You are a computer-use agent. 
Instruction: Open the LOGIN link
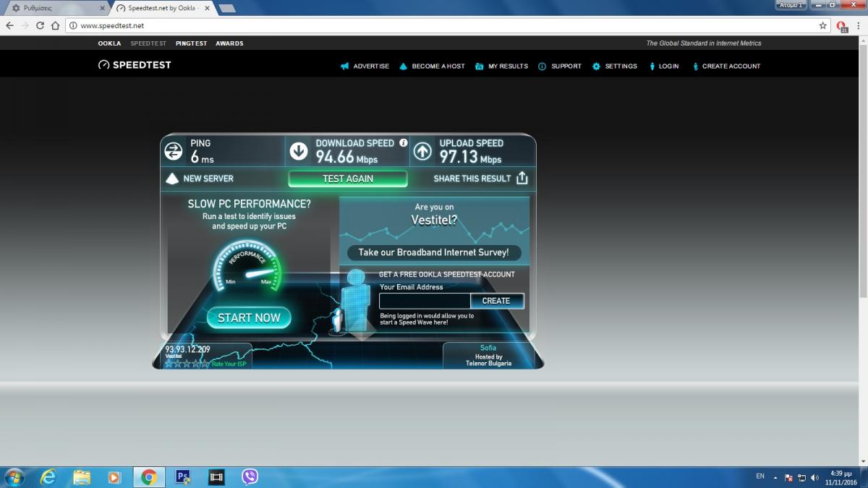tap(669, 67)
